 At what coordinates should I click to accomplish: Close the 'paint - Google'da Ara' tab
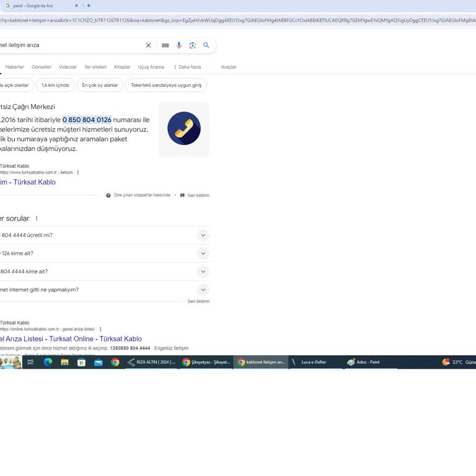pos(76,6)
